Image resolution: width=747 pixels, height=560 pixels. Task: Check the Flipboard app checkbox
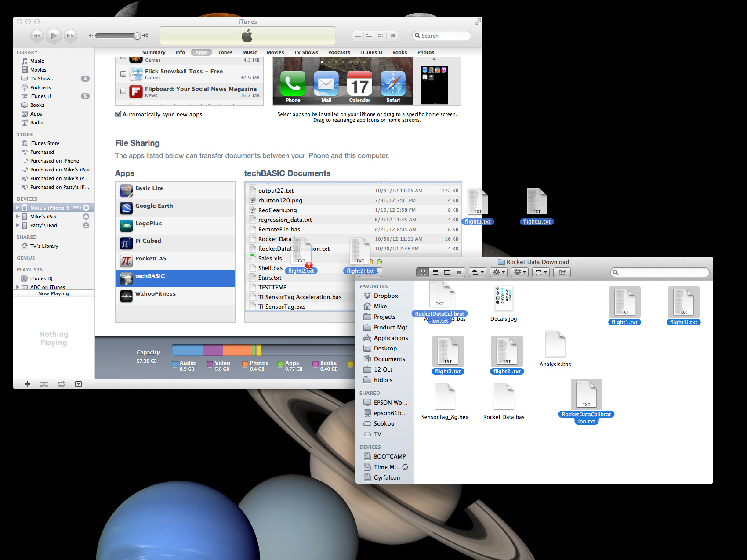[x=123, y=92]
